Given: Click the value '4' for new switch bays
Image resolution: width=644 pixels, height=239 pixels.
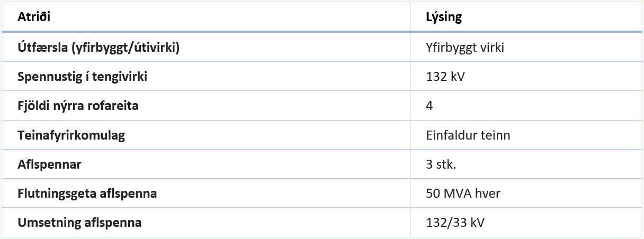Looking at the screenshot, I should (430, 106).
